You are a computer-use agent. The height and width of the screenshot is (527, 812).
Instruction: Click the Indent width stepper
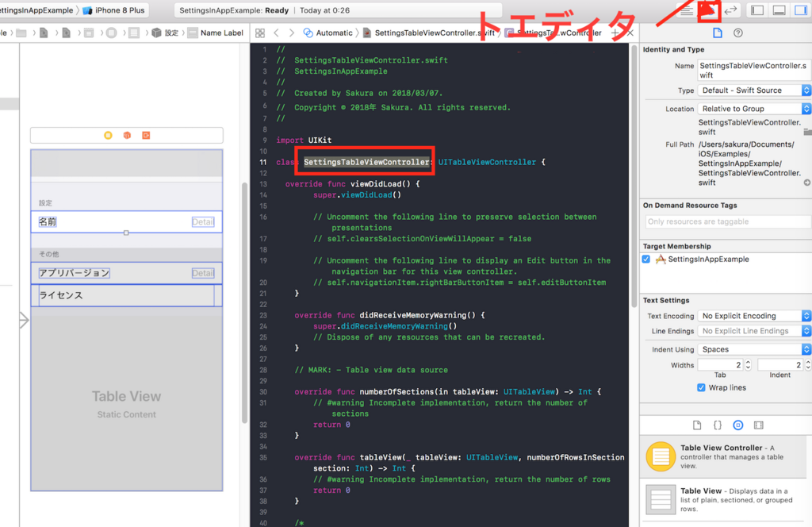[808, 365]
